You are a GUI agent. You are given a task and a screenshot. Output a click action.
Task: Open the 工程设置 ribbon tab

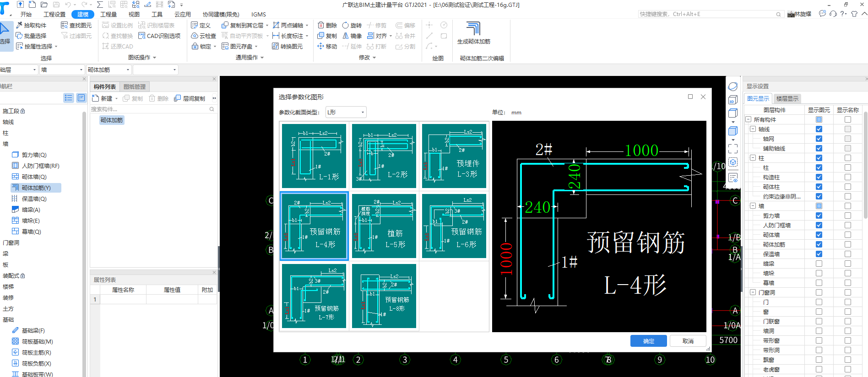point(54,15)
